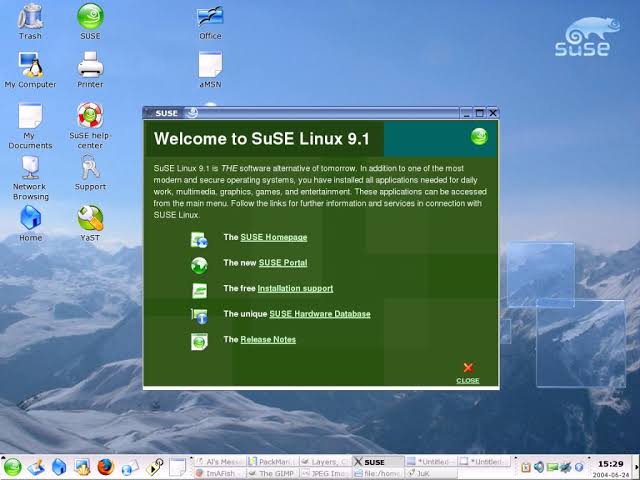Screen dimensions: 640x480
Task: Click the globe icon beside SUSE Portal
Action: 199,265
